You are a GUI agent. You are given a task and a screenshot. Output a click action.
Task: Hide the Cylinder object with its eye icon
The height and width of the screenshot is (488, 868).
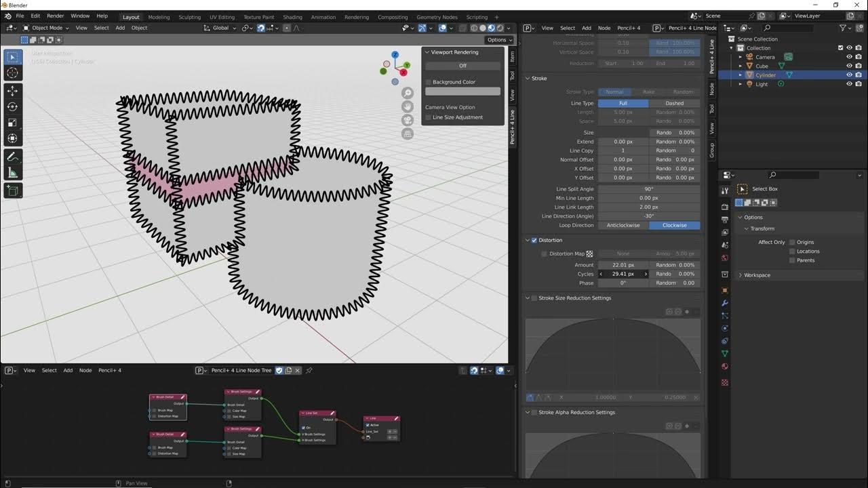[x=849, y=75]
